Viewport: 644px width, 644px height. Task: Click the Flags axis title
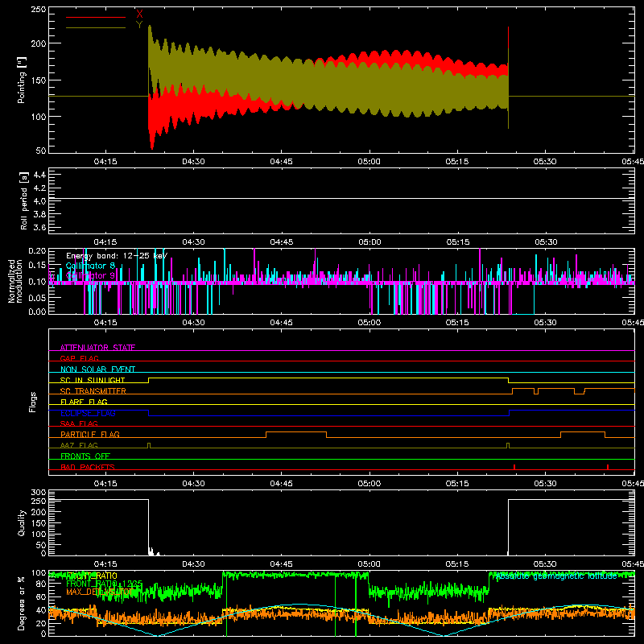(x=32, y=402)
